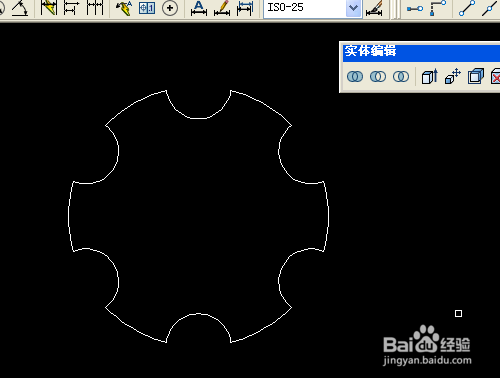
Task: Activate the Quick Dimension tool
Action: click(x=49, y=8)
